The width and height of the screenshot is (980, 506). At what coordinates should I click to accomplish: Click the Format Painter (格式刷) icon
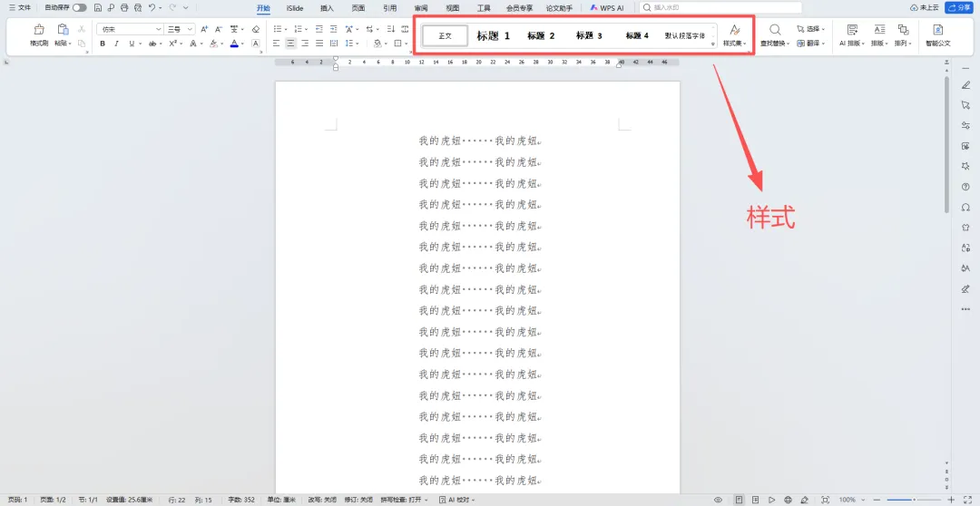pyautogui.click(x=39, y=30)
